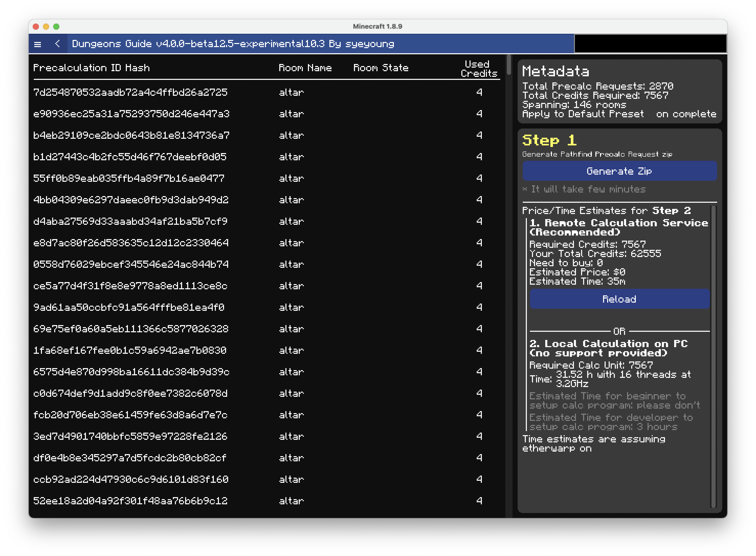Viewport: 756px width, 556px height.
Task: Open the hamburger navigation menu
Action: [38, 44]
